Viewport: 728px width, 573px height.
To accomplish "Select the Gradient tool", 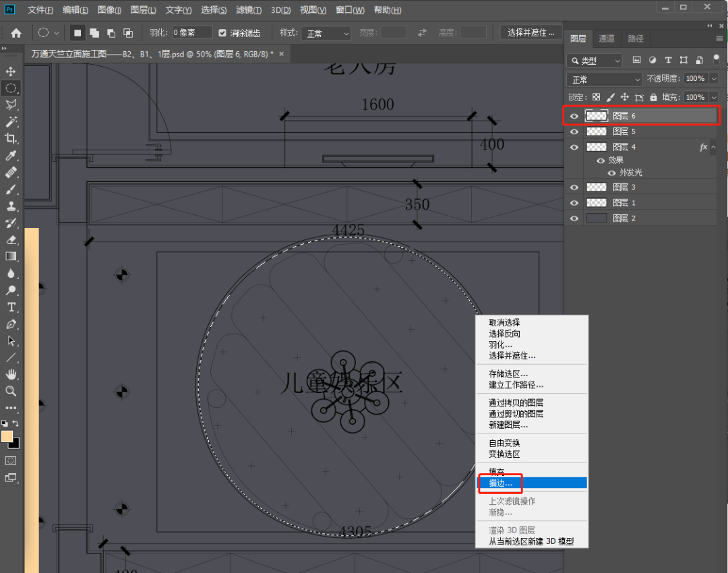I will pos(11,256).
